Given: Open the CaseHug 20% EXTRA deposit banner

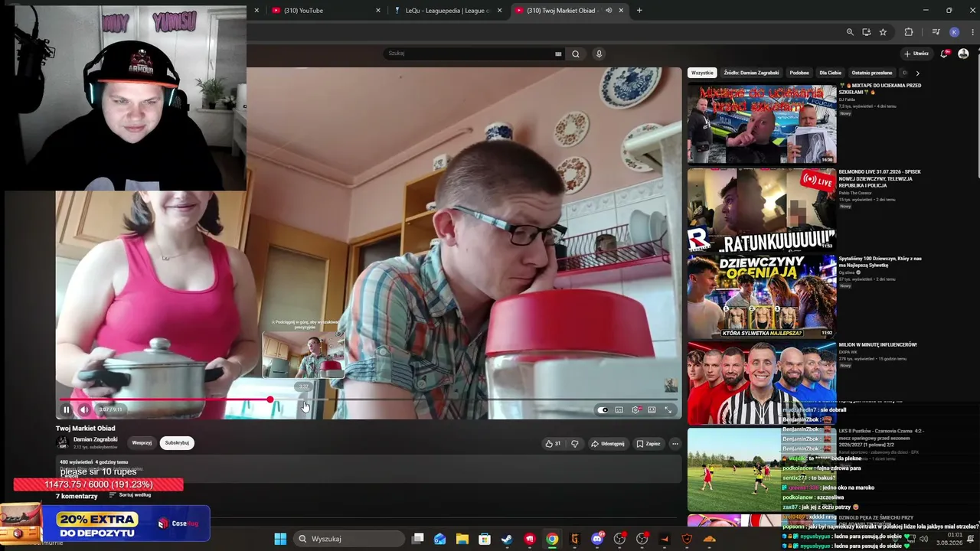Looking at the screenshot, I should pos(106,523).
